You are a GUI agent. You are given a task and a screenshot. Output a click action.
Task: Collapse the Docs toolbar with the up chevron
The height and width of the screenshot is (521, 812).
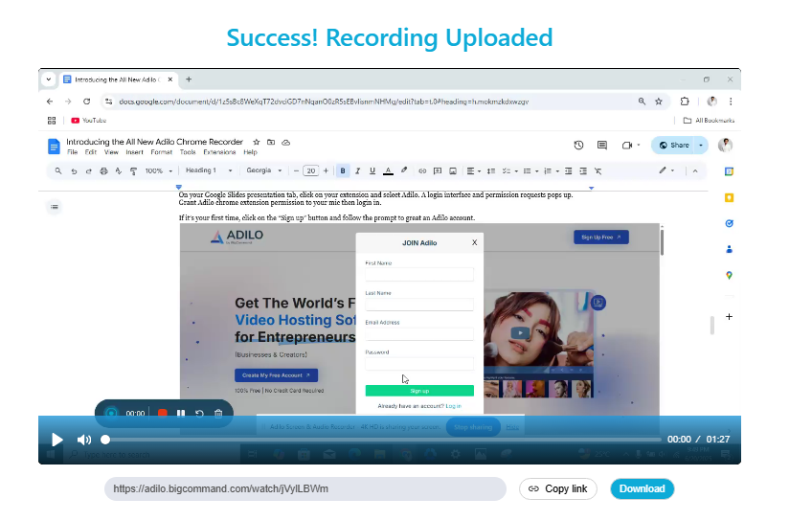tap(695, 170)
